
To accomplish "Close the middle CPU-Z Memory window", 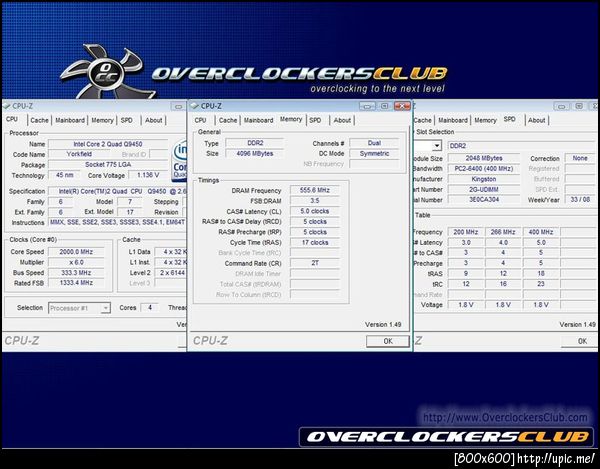I will (402, 106).
